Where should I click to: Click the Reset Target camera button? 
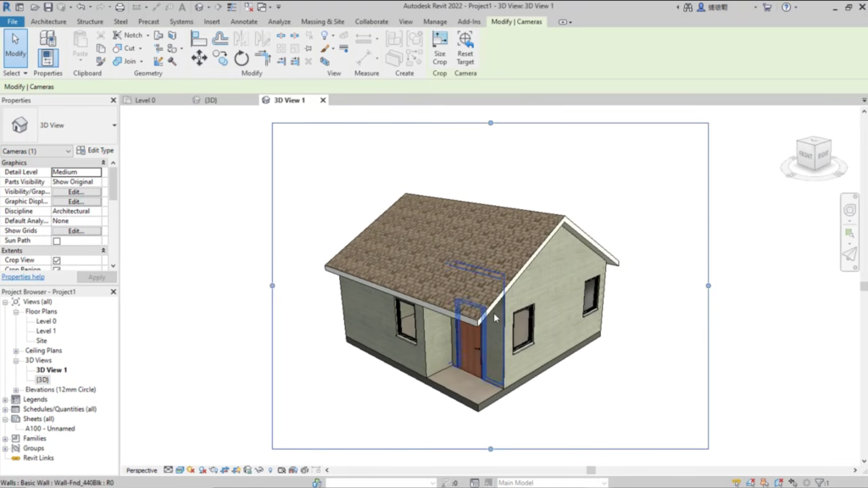click(x=465, y=48)
